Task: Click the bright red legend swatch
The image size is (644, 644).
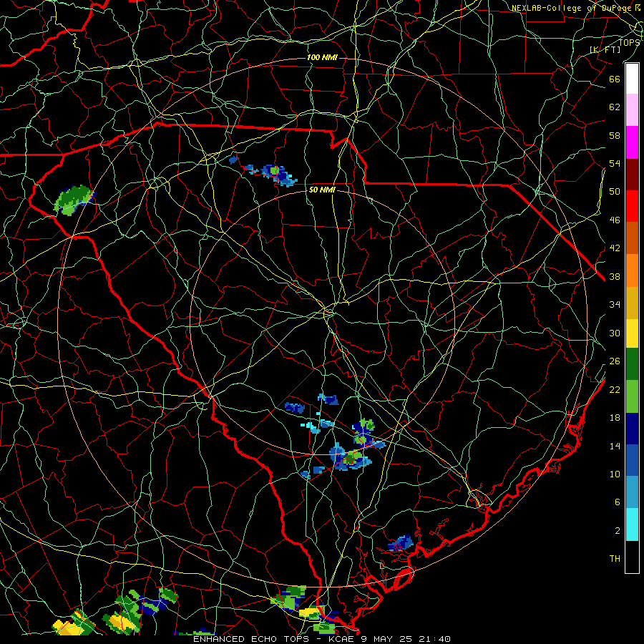Action: pos(632,206)
